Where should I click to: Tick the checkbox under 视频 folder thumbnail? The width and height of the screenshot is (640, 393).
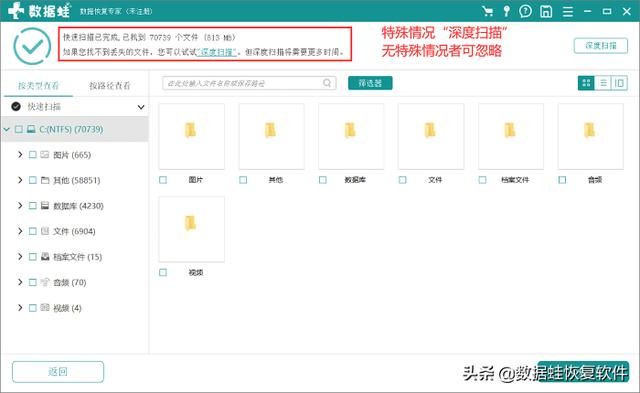tap(163, 272)
